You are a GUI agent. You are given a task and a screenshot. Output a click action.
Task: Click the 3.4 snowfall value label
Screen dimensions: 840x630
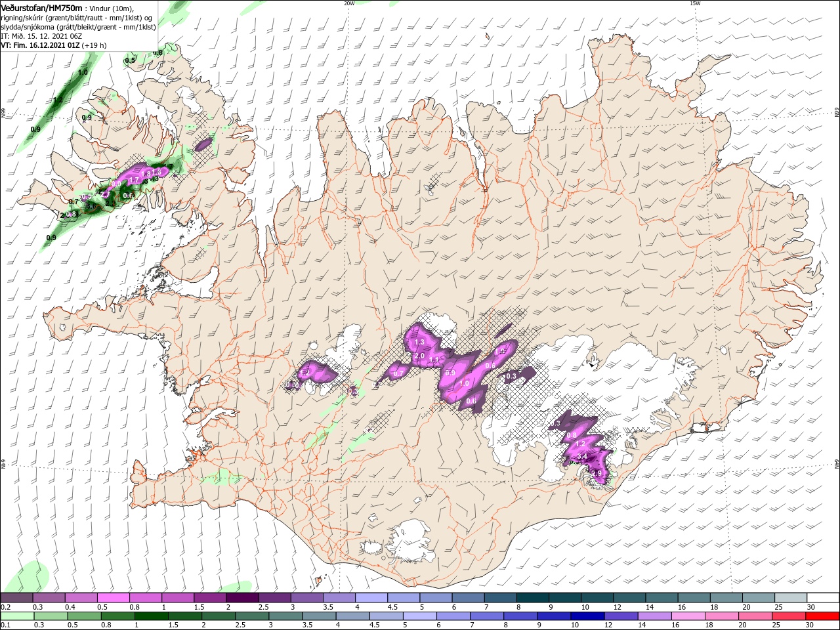pyautogui.click(x=581, y=456)
